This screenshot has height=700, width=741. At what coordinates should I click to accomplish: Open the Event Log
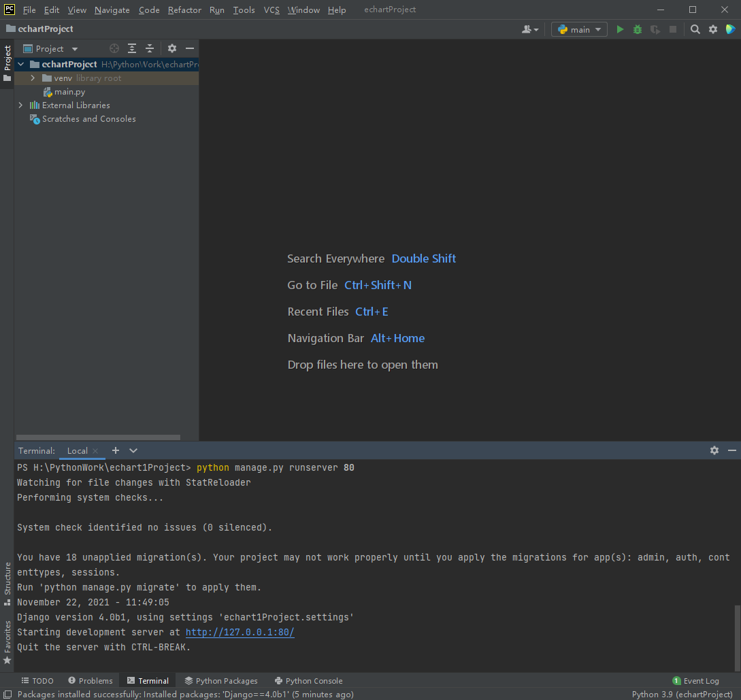695,681
